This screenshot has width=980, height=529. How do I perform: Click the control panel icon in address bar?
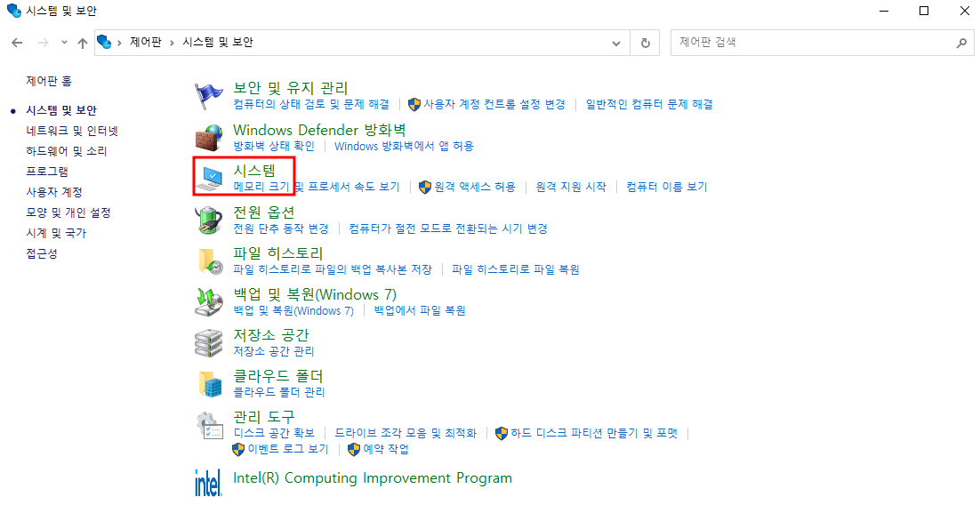pyautogui.click(x=104, y=42)
